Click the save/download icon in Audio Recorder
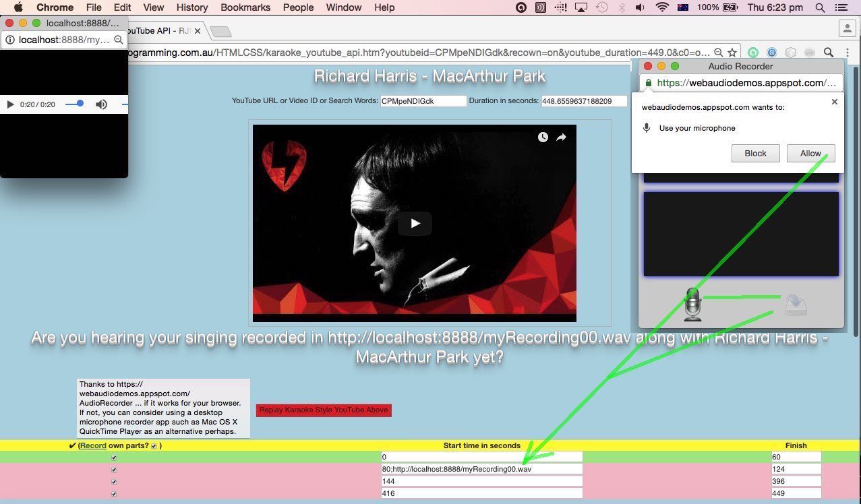The width and height of the screenshot is (861, 504). (x=796, y=305)
